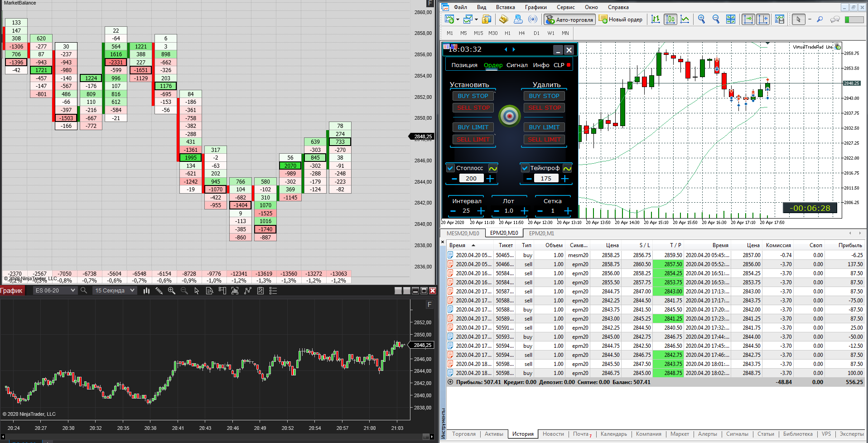Open the chat bubbles icon
The image size is (868, 443).
[835, 19]
